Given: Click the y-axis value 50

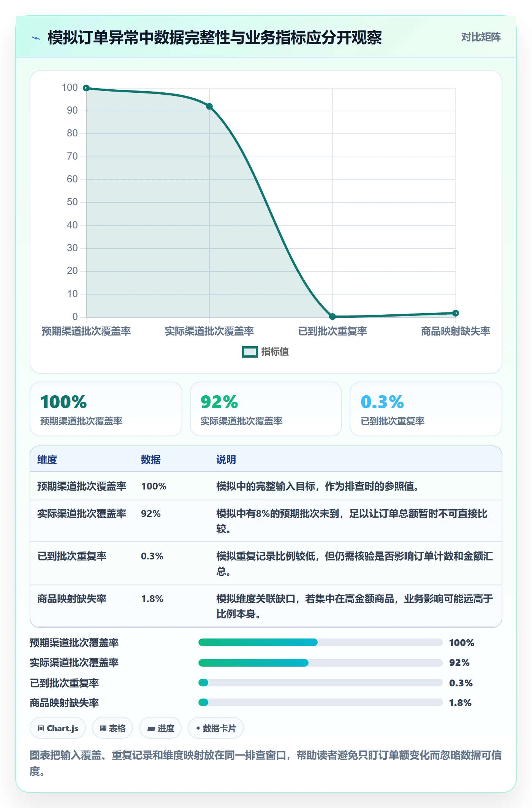Looking at the screenshot, I should pos(72,202).
